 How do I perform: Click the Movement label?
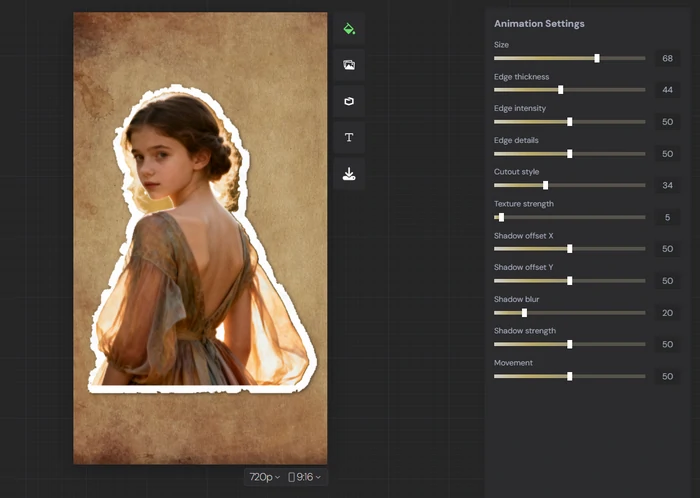click(x=513, y=363)
